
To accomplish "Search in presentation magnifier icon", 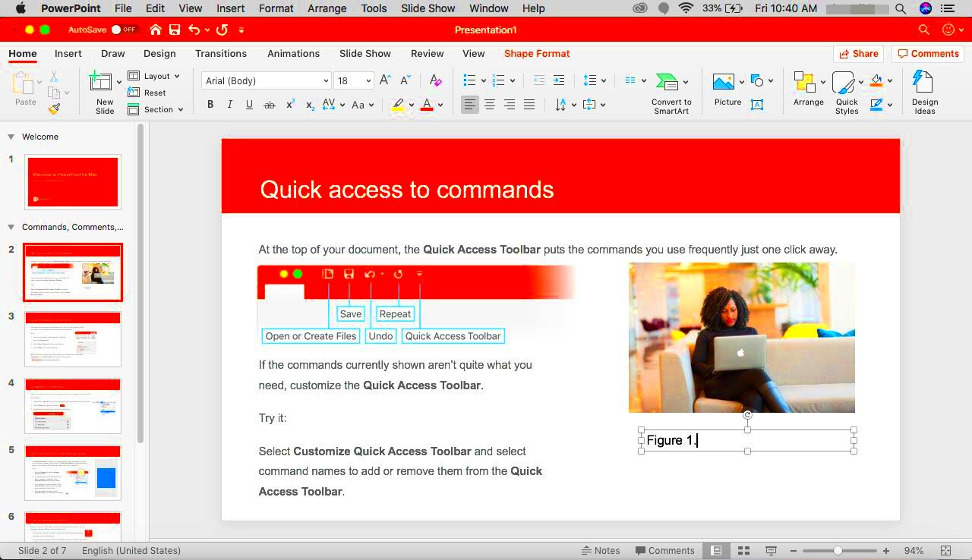I will click(923, 30).
